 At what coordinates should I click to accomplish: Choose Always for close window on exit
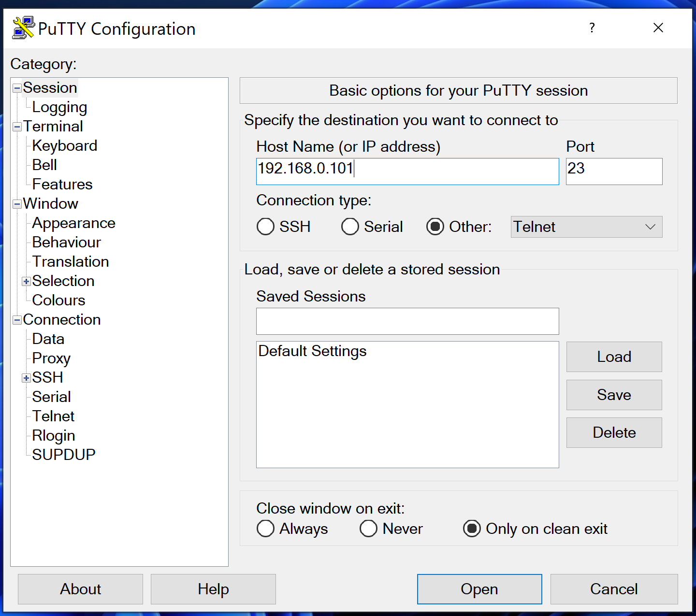265,529
